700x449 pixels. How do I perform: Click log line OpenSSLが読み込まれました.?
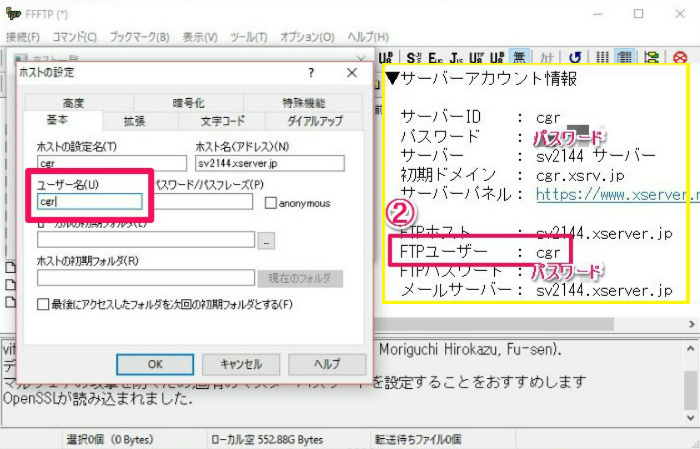tap(98, 398)
